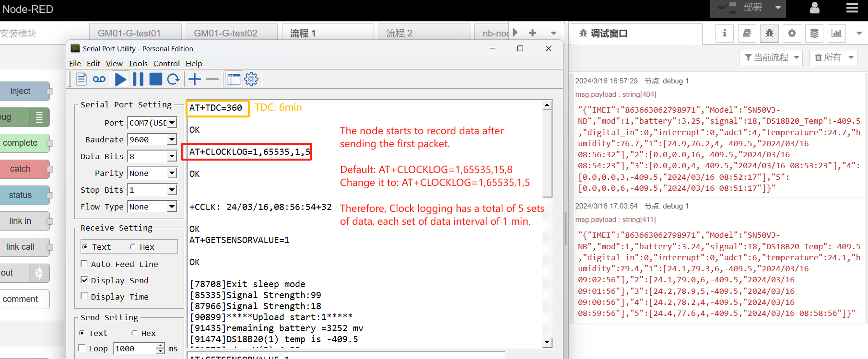The image size is (868, 359).
Task: Enable Display Time checkbox
Action: coord(84,296)
